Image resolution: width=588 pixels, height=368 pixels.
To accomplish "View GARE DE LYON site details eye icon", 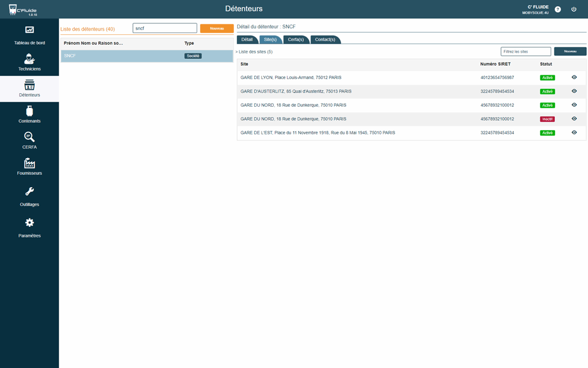I will coord(574,77).
